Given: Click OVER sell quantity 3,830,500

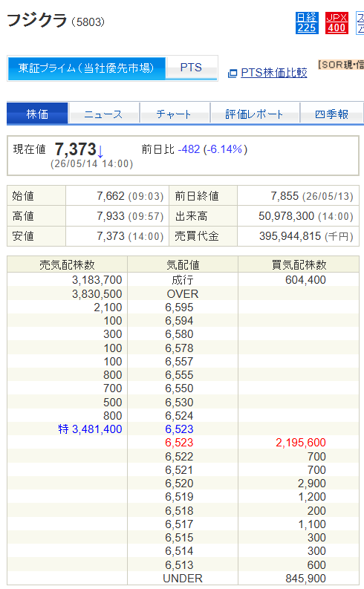Looking at the screenshot, I should point(97,293).
